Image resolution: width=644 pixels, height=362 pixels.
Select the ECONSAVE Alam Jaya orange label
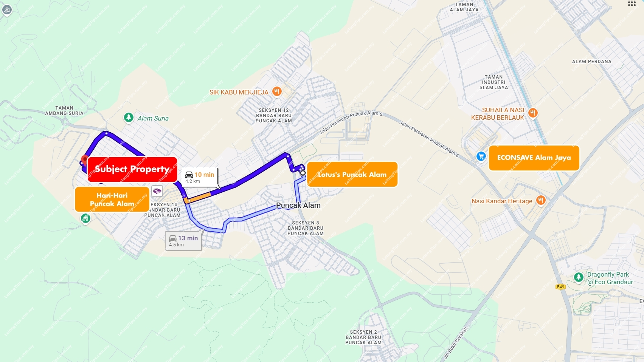pos(534,158)
